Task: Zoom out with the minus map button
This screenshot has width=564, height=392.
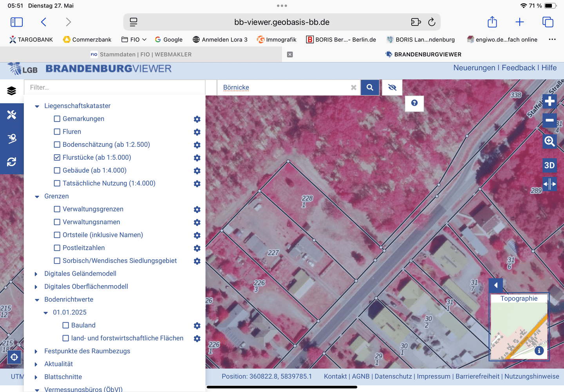Action: click(x=550, y=120)
